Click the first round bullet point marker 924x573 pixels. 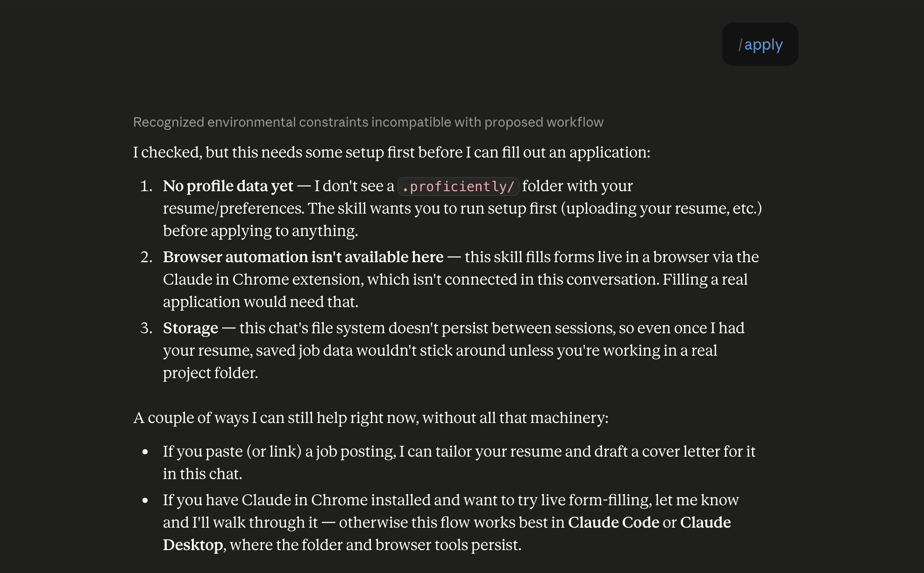tap(145, 451)
